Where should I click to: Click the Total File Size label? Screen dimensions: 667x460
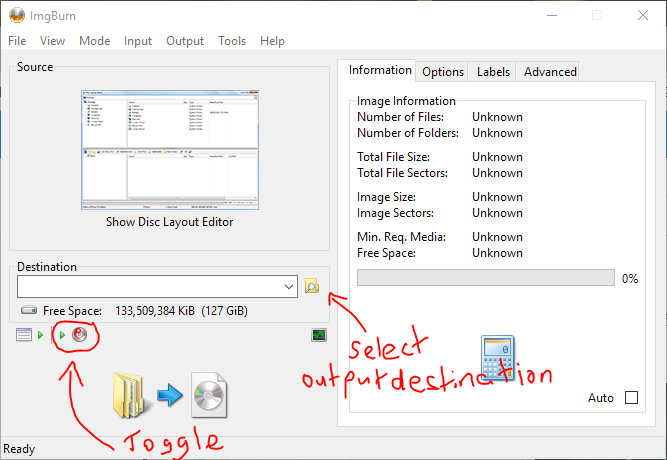pos(393,157)
